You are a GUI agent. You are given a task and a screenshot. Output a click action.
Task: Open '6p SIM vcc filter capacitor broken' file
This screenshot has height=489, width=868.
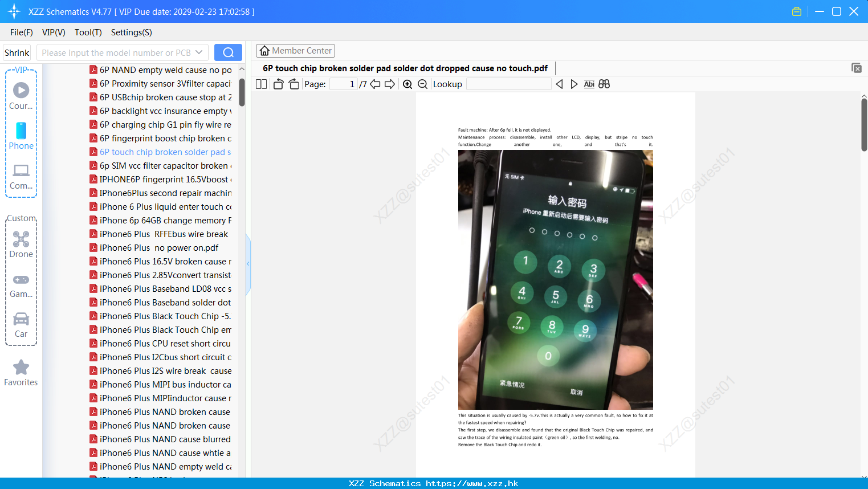(161, 166)
